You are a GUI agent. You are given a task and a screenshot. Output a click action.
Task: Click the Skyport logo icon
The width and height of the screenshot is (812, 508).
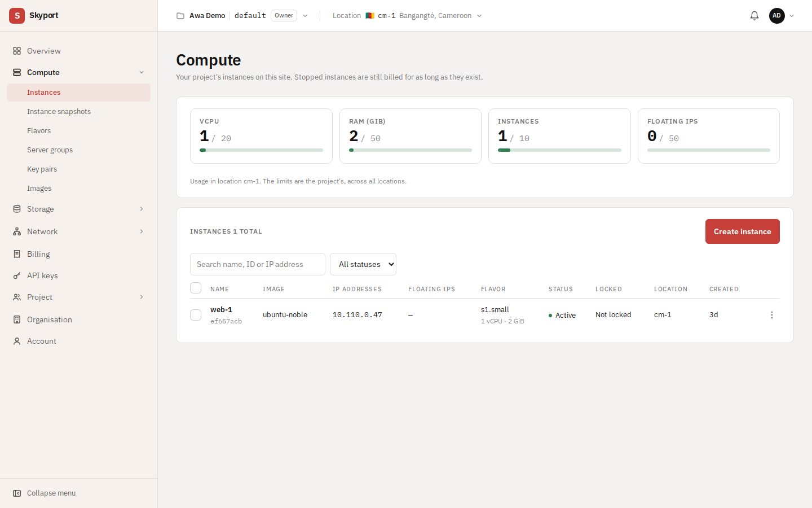pos(17,16)
